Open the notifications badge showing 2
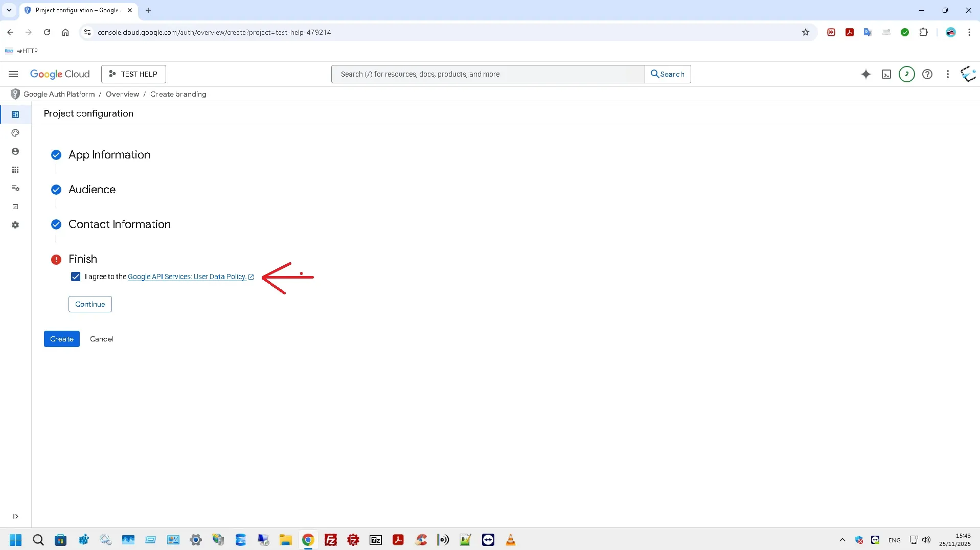This screenshot has width=980, height=550. [906, 74]
